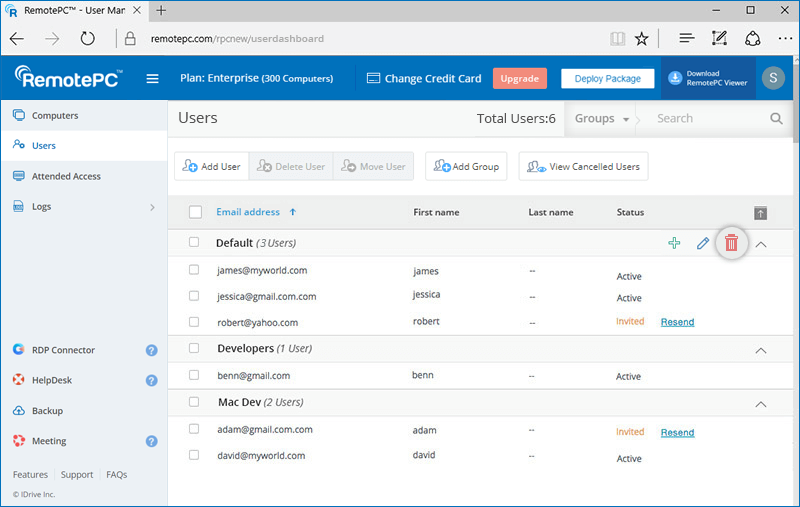This screenshot has width=800, height=507.
Task: Open the Groups dropdown
Action: pos(601,118)
